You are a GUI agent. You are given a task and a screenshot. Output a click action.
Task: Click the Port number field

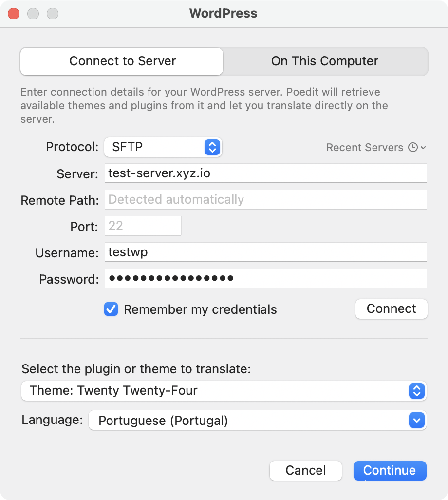(143, 226)
